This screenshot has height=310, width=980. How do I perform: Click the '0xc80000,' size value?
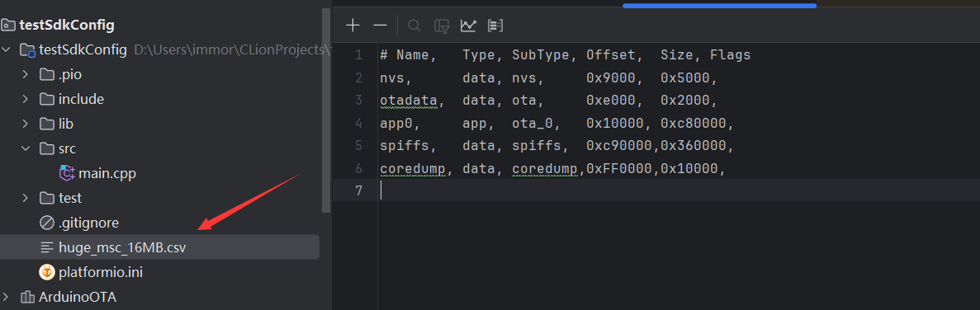(697, 124)
